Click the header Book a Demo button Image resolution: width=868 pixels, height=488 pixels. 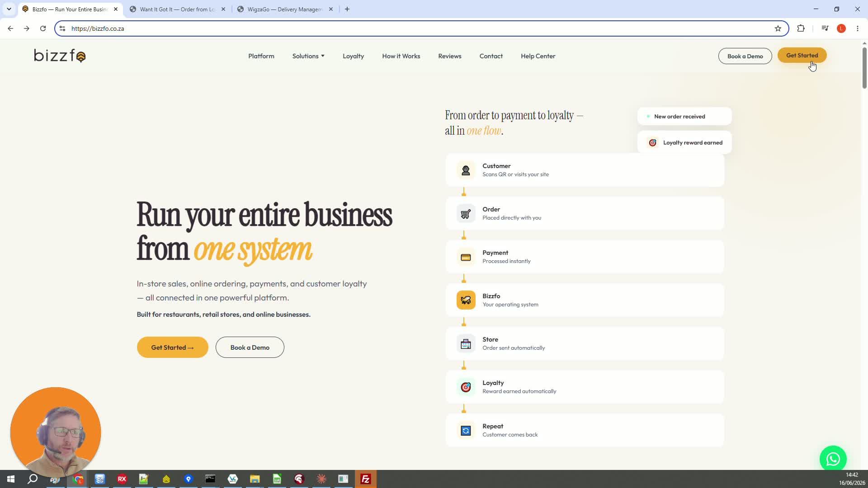745,56
